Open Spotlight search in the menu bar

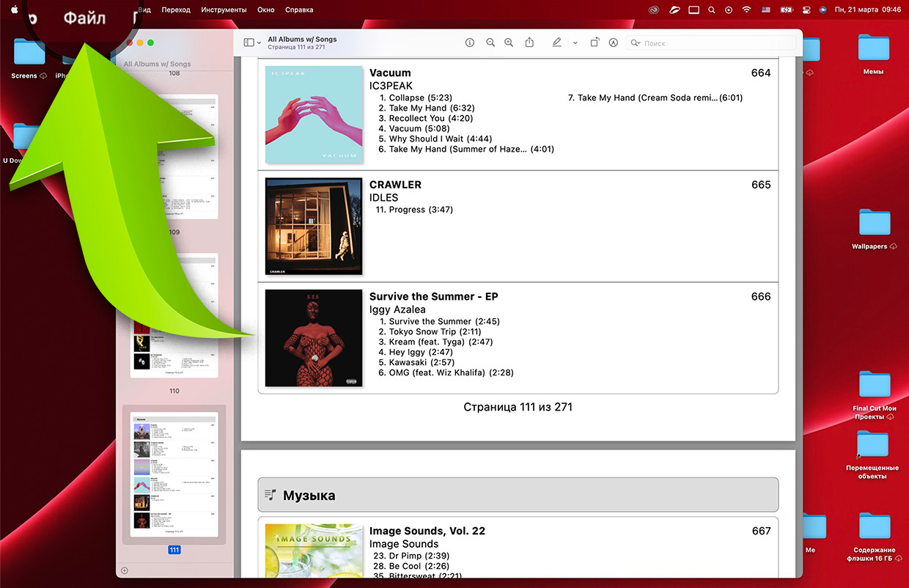[710, 10]
